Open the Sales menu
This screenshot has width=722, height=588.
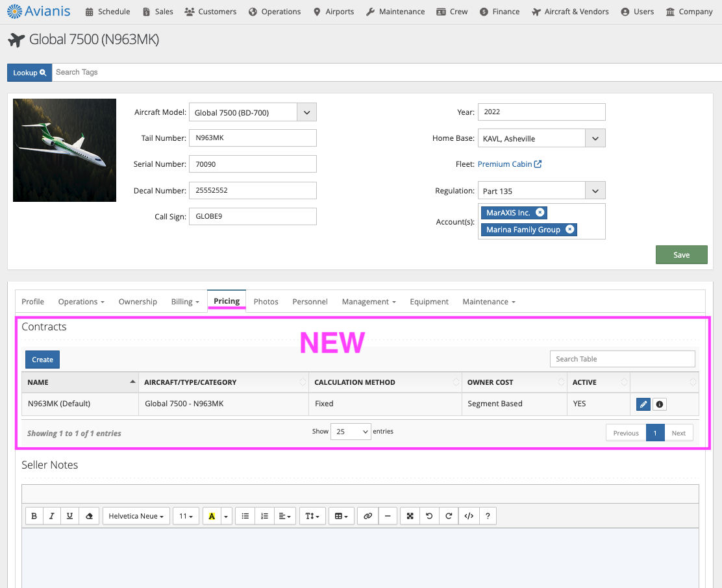click(158, 12)
